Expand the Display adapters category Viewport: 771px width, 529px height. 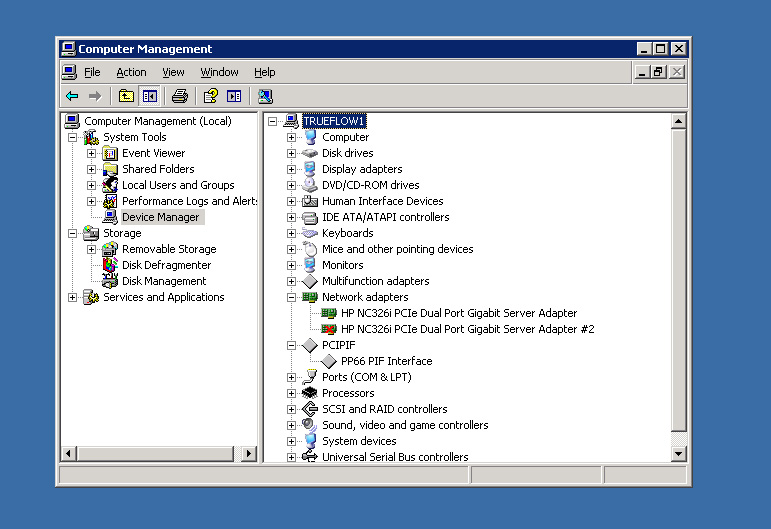292,170
